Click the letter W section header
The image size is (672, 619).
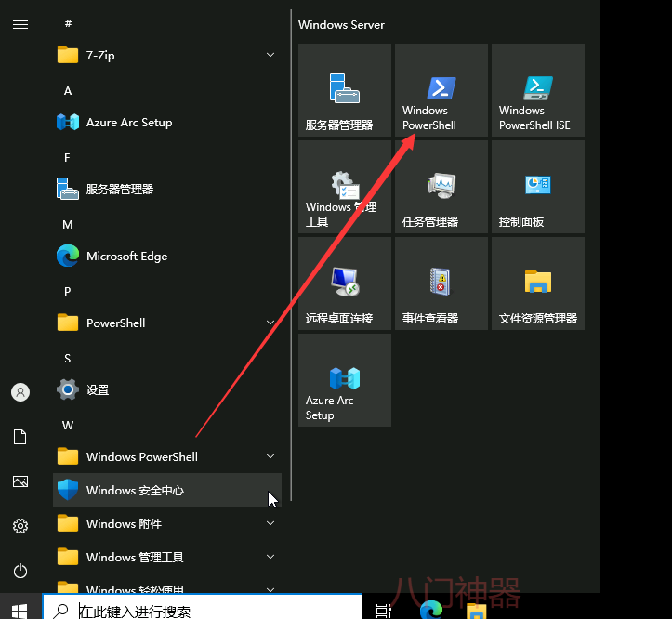pos(68,426)
